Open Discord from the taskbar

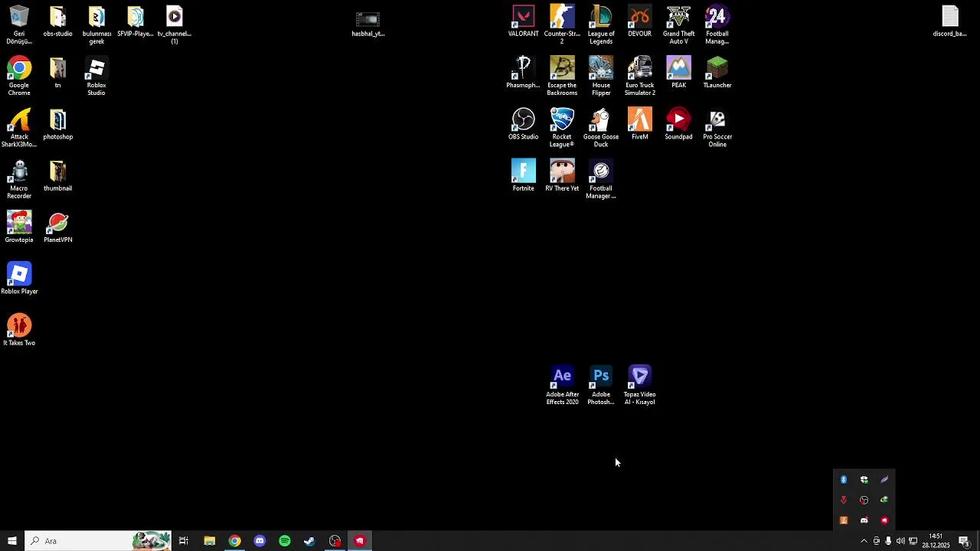(x=260, y=541)
